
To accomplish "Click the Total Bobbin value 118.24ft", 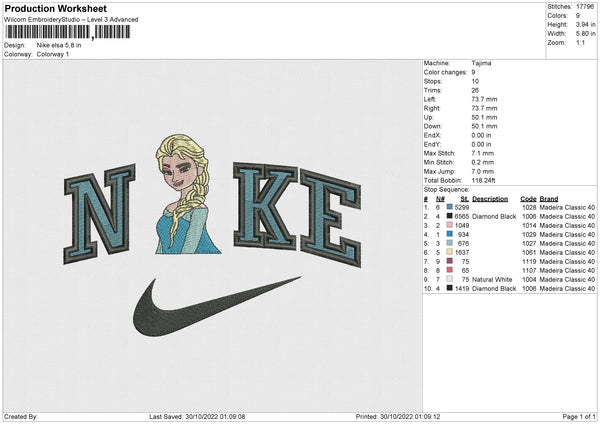I will pos(483,180).
